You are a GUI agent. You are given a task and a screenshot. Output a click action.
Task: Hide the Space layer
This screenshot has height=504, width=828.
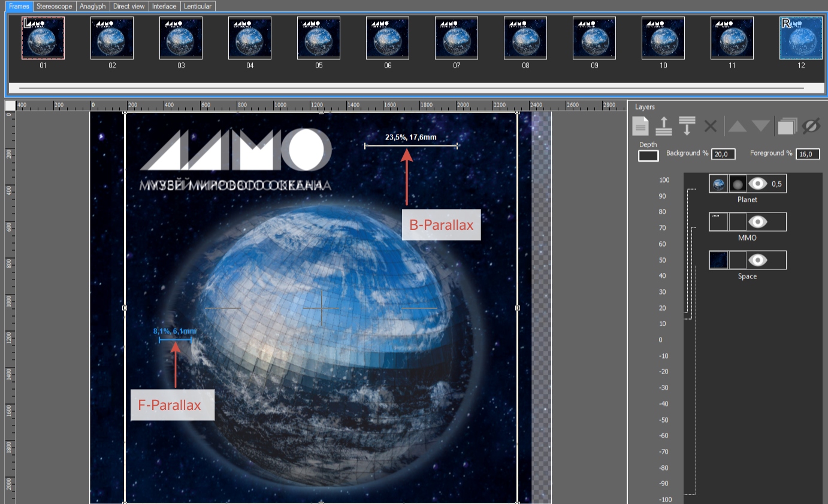[758, 260]
